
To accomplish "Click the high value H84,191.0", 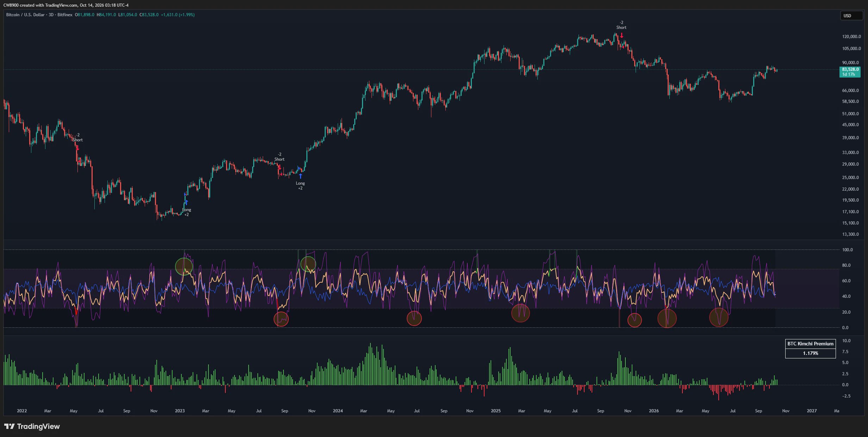I will pos(106,15).
